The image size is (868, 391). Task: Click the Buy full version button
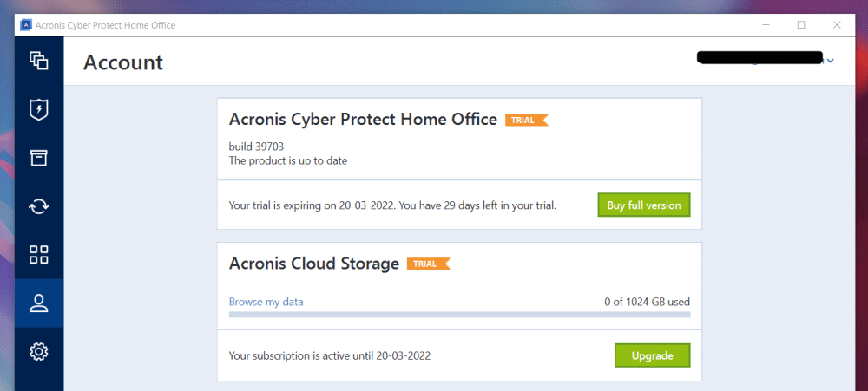pyautogui.click(x=643, y=205)
